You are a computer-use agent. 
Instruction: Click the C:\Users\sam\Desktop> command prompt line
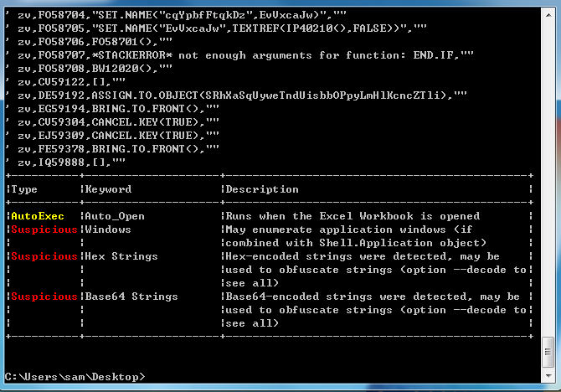pyautogui.click(x=75, y=376)
